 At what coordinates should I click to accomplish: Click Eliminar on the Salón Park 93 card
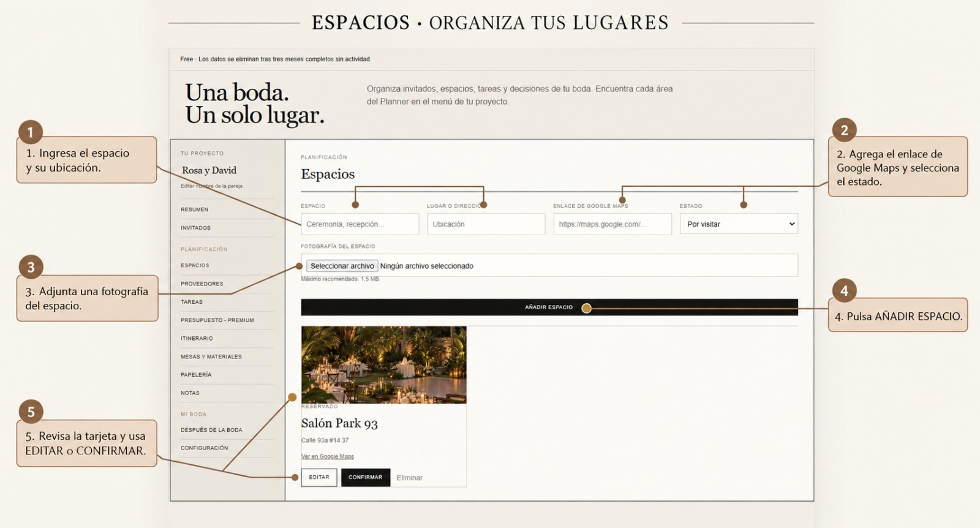coord(409,478)
